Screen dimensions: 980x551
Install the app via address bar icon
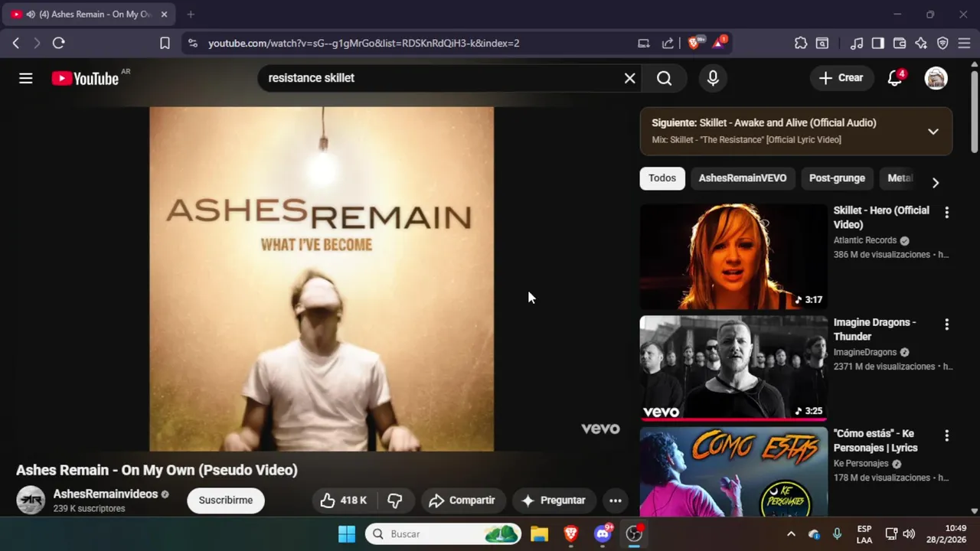point(644,43)
